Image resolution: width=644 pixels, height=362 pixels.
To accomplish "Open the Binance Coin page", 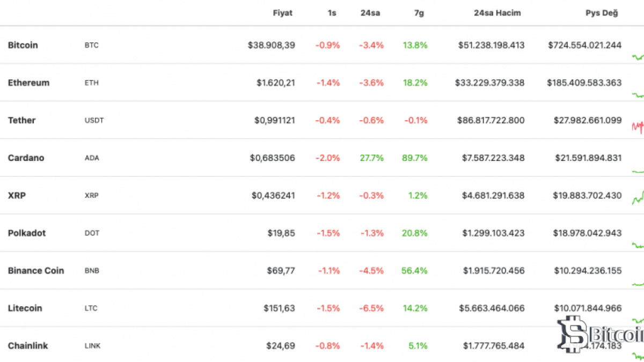I will tap(36, 270).
